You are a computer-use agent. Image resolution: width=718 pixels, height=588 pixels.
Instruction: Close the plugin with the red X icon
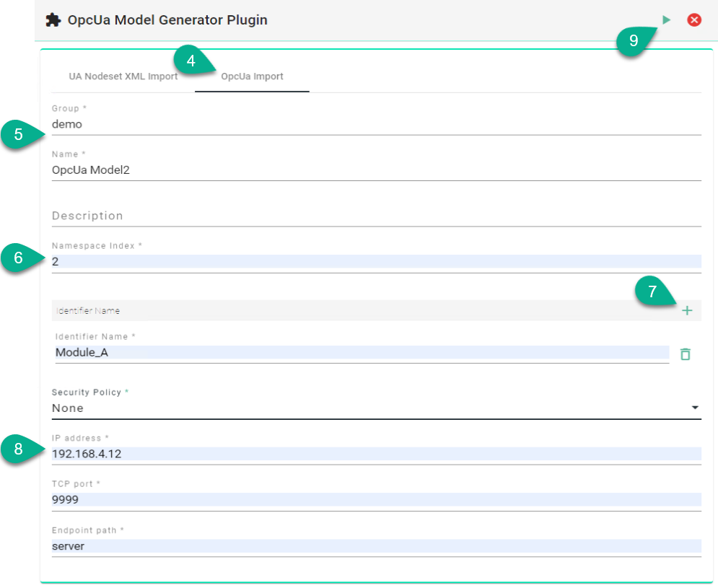tap(694, 20)
